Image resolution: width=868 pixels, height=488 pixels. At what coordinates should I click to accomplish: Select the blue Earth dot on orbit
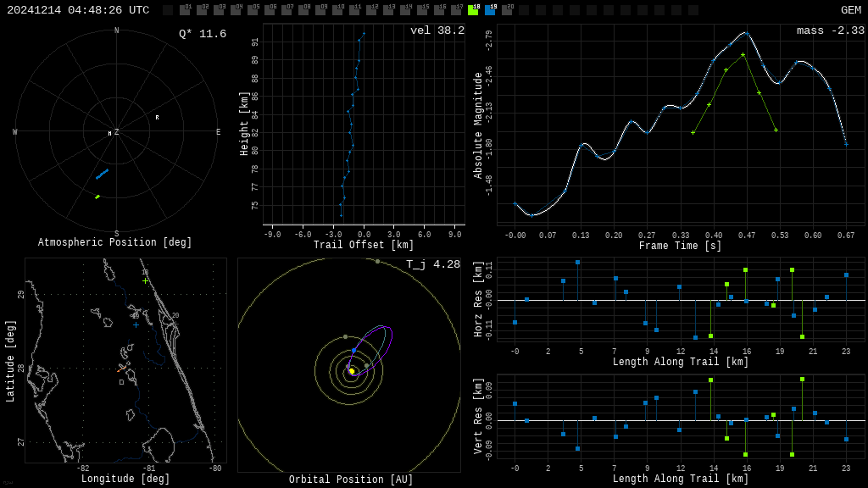coord(353,350)
